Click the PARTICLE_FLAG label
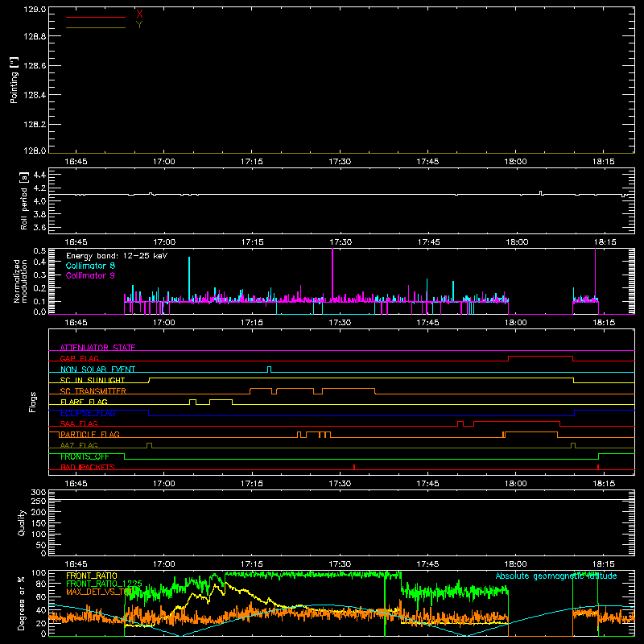The height and width of the screenshot is (644, 644). (90, 435)
